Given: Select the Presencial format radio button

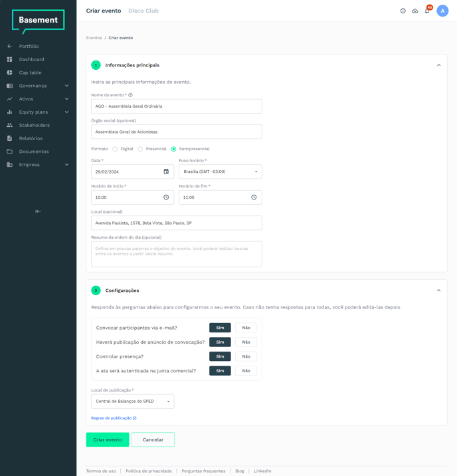Looking at the screenshot, I should pos(140,149).
